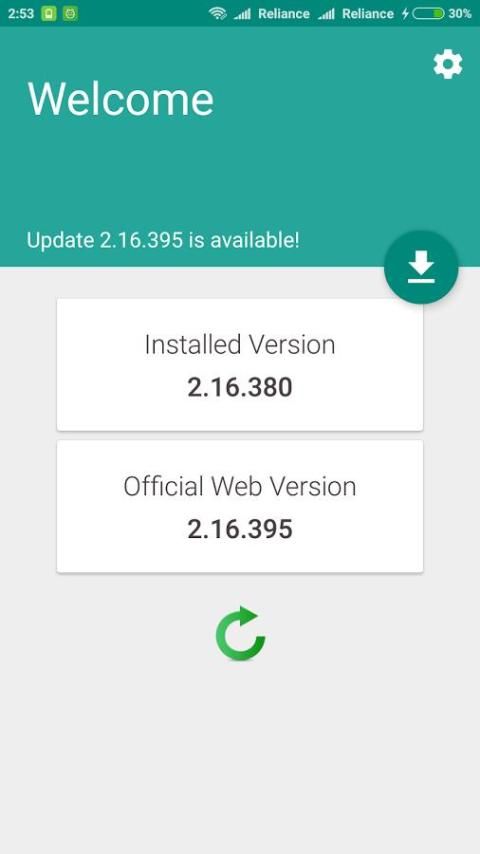The height and width of the screenshot is (854, 480).
Task: Tap the first Reliance carrier label
Action: point(284,14)
